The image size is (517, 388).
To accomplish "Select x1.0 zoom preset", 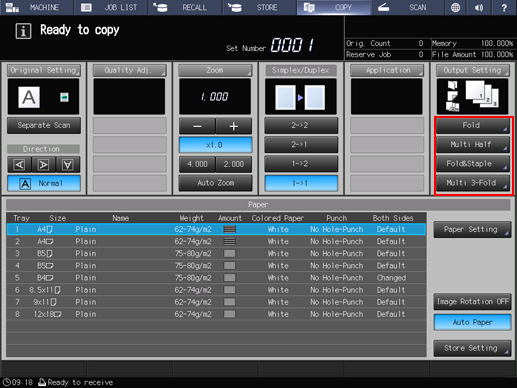I will [x=215, y=145].
